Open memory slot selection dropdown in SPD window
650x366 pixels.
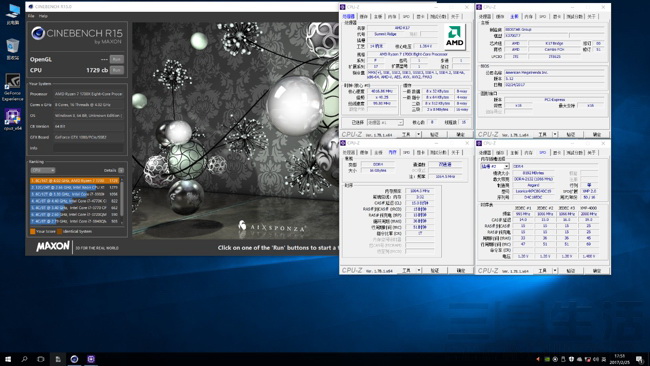pyautogui.click(x=494, y=166)
